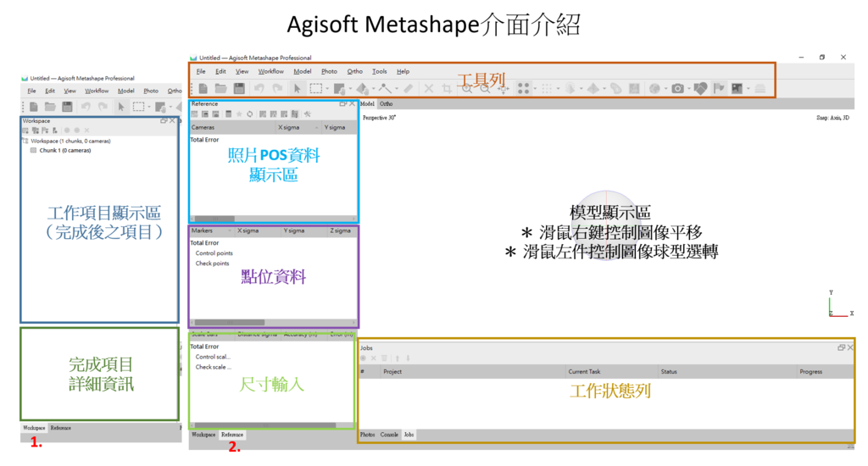Click Undo arrow in right window toolbar
868x466 pixels.
click(259, 89)
